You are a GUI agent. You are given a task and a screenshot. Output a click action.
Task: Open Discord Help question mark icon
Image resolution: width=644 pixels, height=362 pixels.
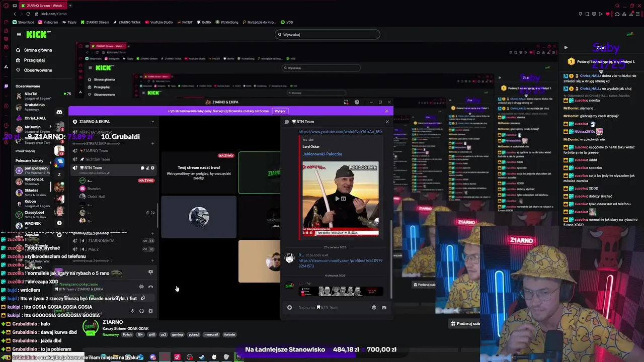[x=357, y=102]
